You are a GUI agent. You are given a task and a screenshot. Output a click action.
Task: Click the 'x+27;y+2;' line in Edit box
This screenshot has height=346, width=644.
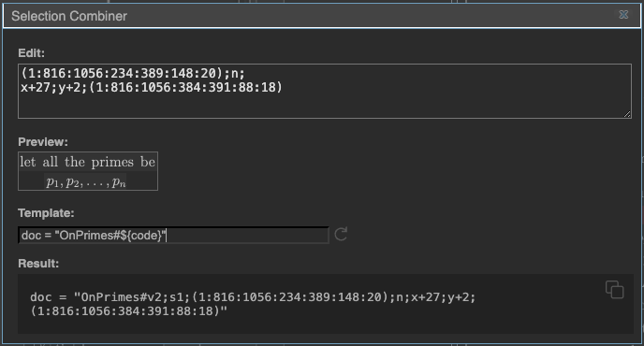coord(152,87)
